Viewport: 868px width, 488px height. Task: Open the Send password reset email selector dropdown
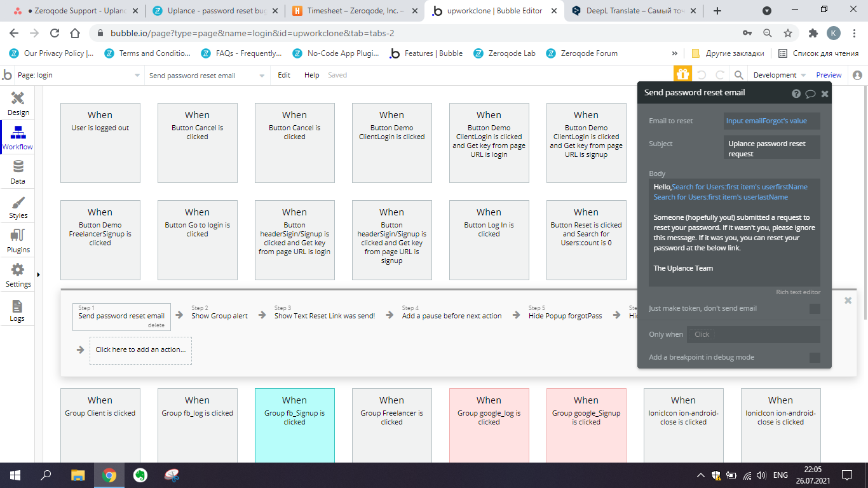(207, 75)
